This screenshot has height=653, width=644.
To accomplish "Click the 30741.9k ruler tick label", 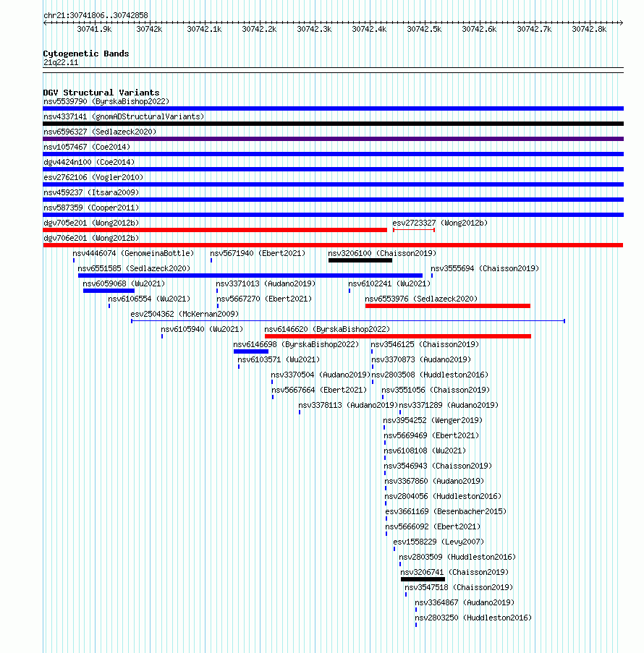I will [94, 29].
